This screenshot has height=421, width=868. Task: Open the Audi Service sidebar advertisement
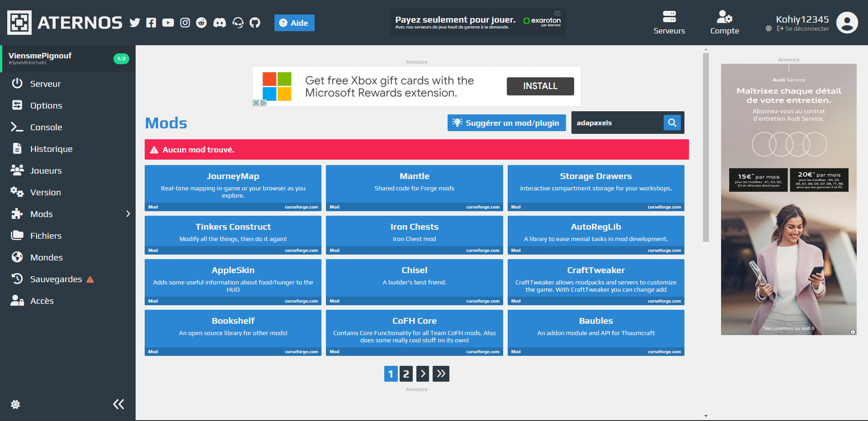pos(789,199)
